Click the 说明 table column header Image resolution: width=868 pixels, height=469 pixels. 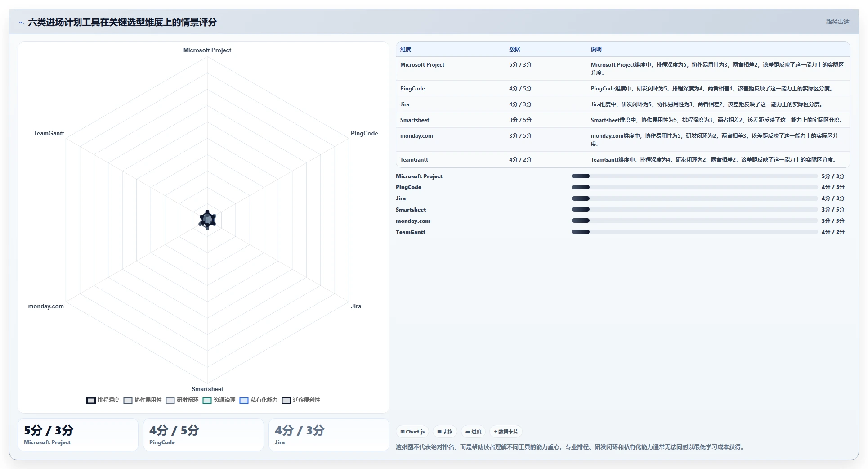pos(596,50)
